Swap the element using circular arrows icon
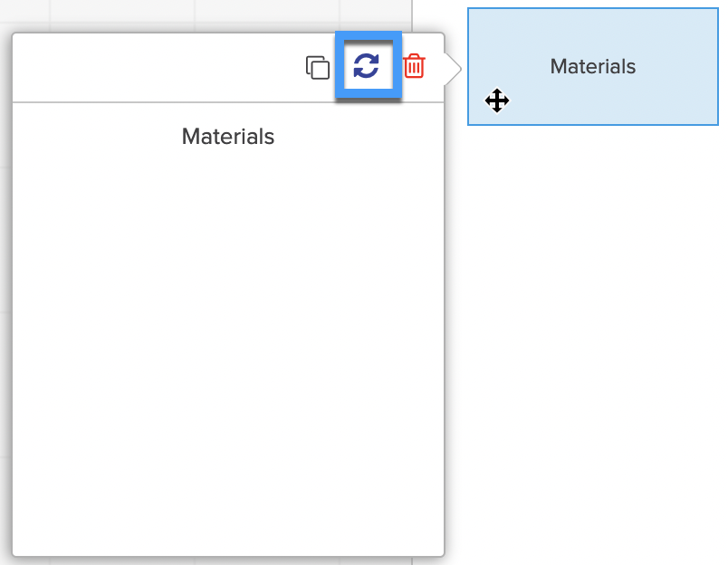This screenshot has width=728, height=565. coord(367,66)
